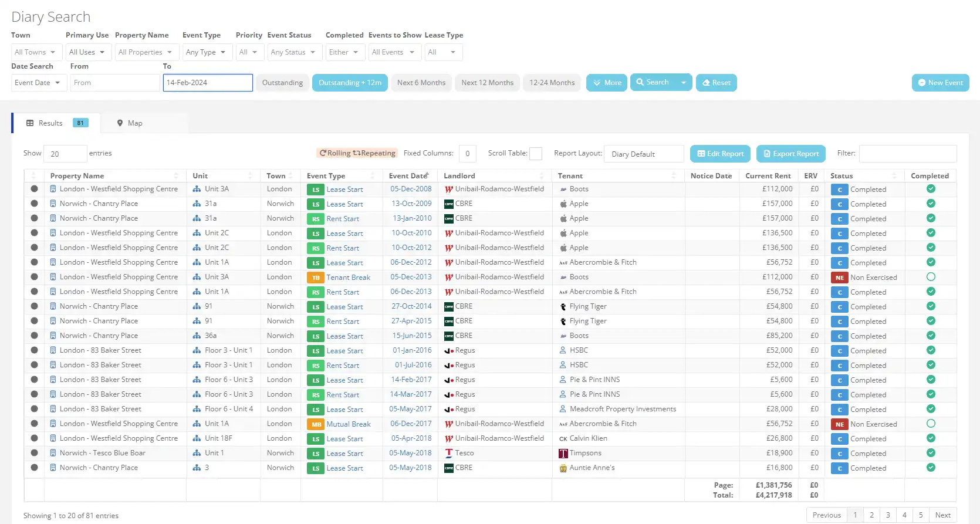Click person icon beside Meadcroft Property Investments
Image resolution: width=980 pixels, height=524 pixels.
(x=563, y=409)
